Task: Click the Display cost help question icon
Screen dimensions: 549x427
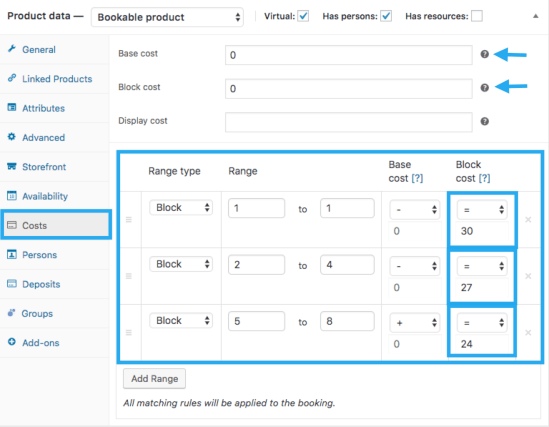Action: click(484, 121)
